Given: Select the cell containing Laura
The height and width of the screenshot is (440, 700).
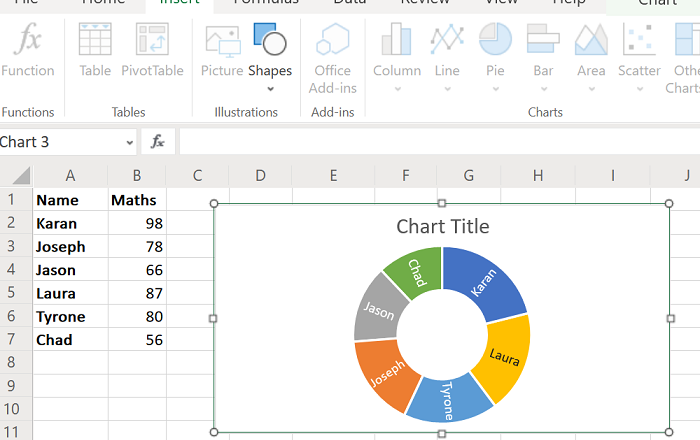Looking at the screenshot, I should coord(71,293).
